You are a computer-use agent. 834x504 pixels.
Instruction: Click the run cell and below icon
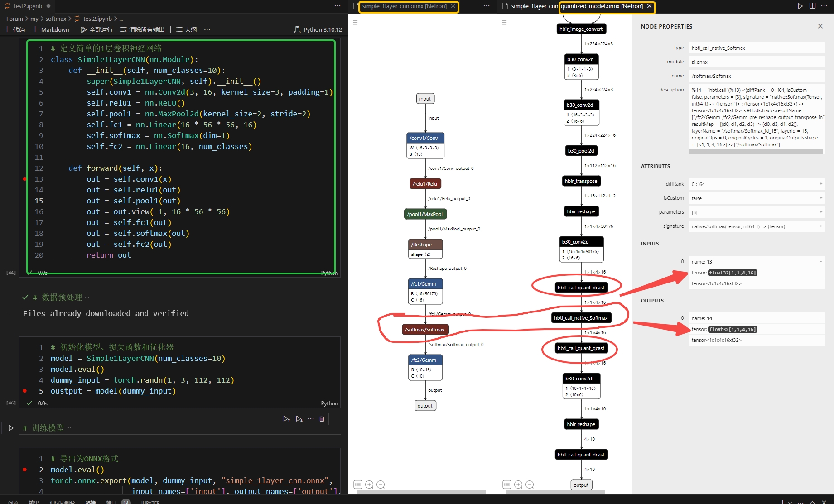point(299,419)
